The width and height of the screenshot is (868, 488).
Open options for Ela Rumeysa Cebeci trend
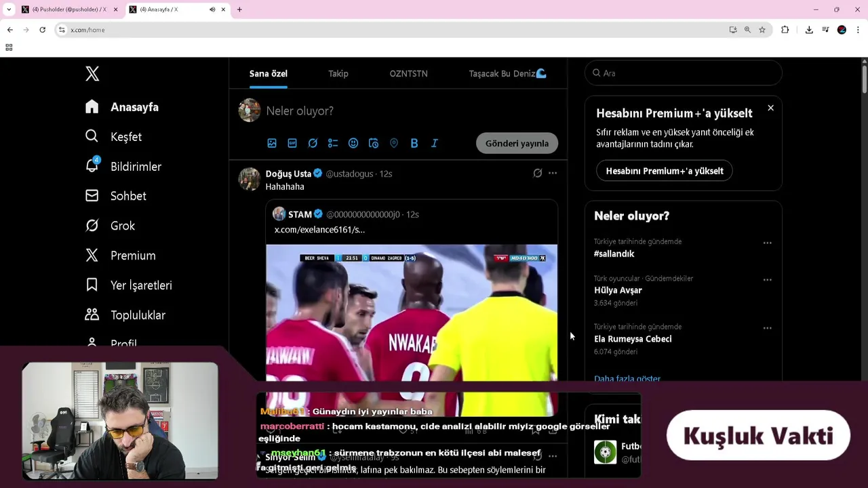click(768, 328)
